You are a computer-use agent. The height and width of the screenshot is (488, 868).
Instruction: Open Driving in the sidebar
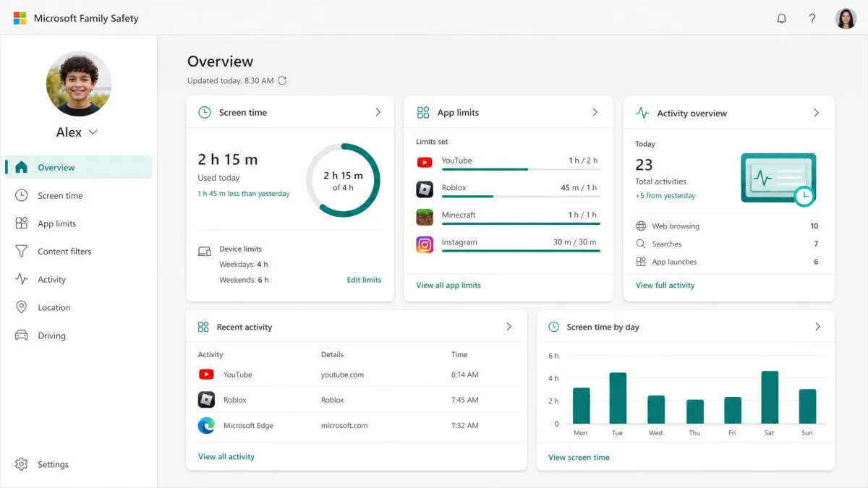point(79,335)
